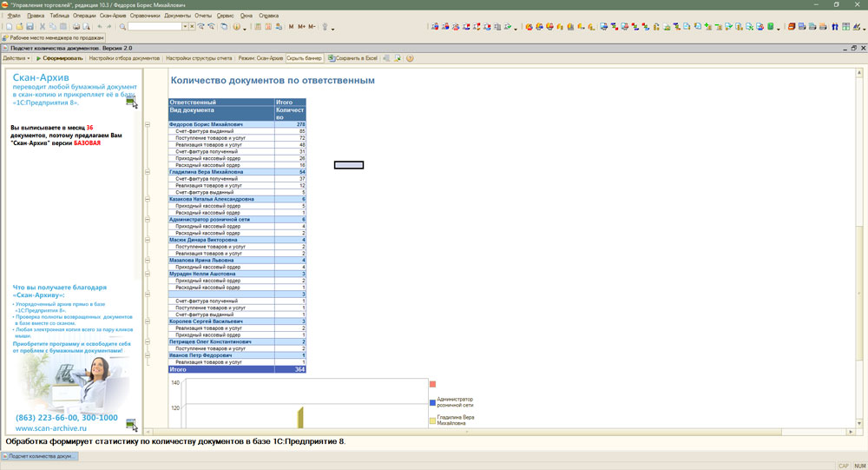Click the Cut (scissors) toolbar icon
The height and width of the screenshot is (470, 868).
(42, 27)
